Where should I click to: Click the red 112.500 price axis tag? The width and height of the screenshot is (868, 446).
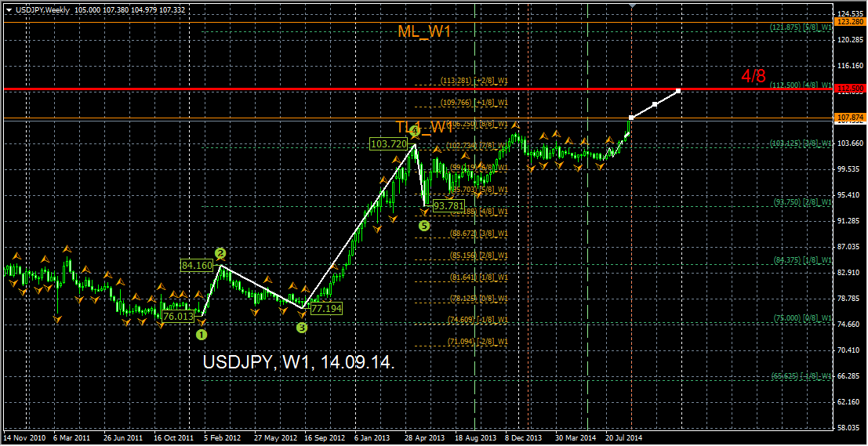[851, 89]
